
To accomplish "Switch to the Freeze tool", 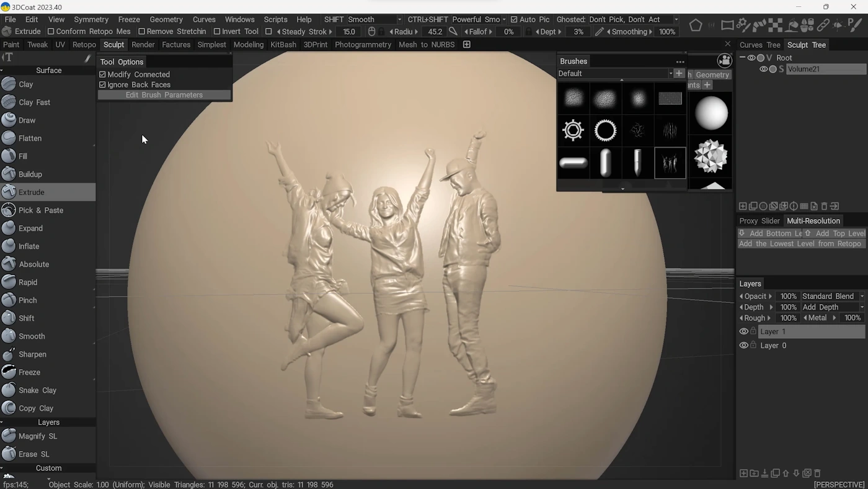I will (28, 372).
